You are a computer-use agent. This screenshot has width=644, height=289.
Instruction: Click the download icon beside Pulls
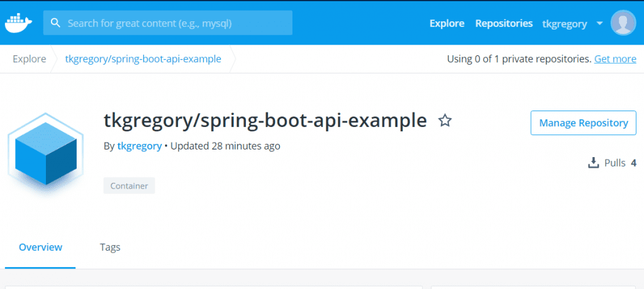592,163
